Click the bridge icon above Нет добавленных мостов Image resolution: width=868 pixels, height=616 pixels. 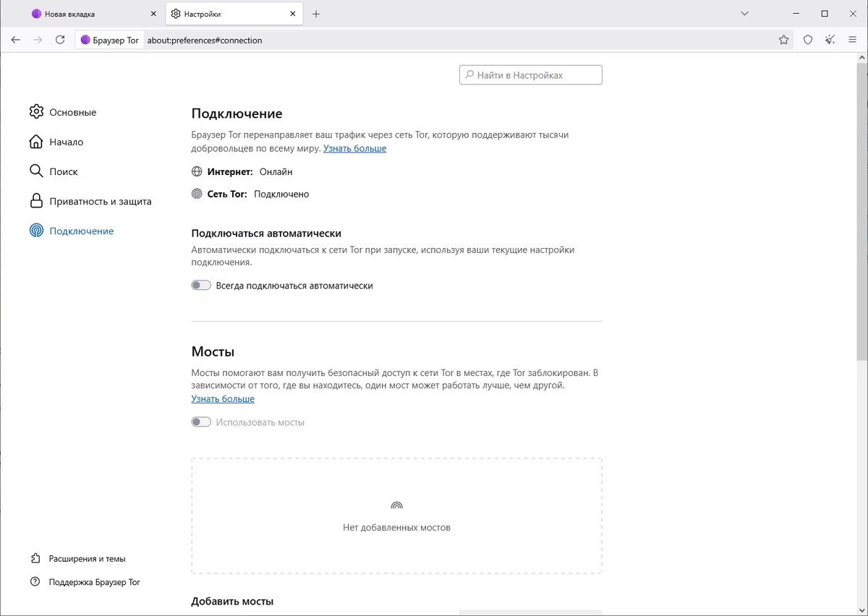(x=396, y=506)
